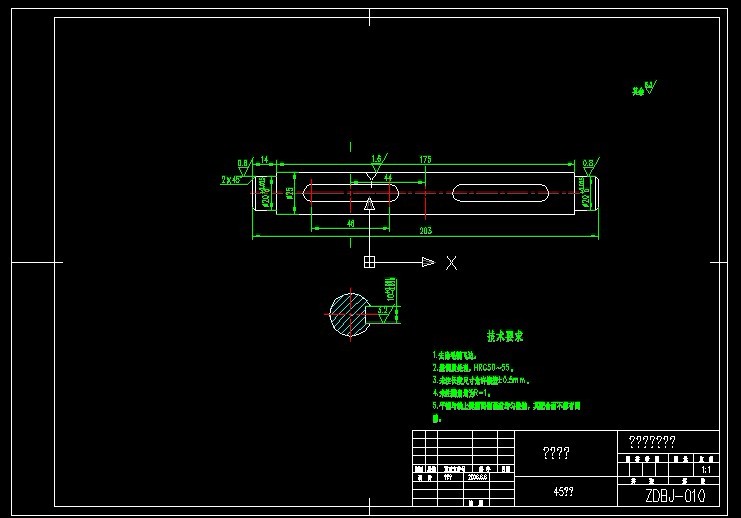The width and height of the screenshot is (741, 518).
Task: Click drawing number ZDBJ-010 in title block
Action: [675, 496]
